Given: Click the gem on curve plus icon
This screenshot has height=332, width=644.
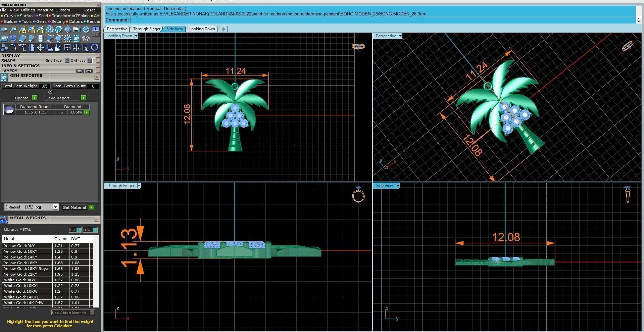Looking at the screenshot, I should pos(22,29).
